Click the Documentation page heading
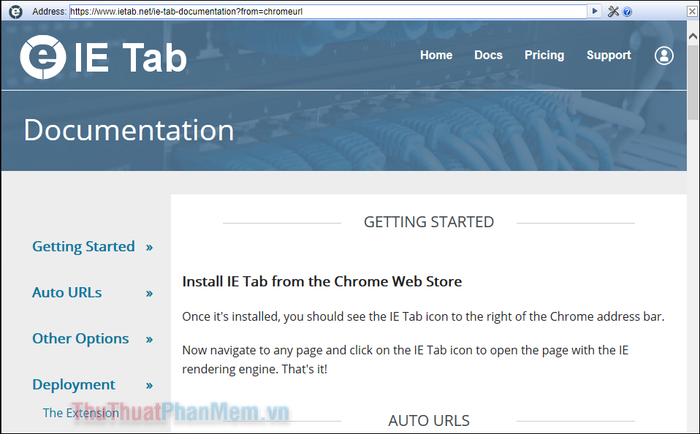The height and width of the screenshot is (434, 700). tap(129, 130)
